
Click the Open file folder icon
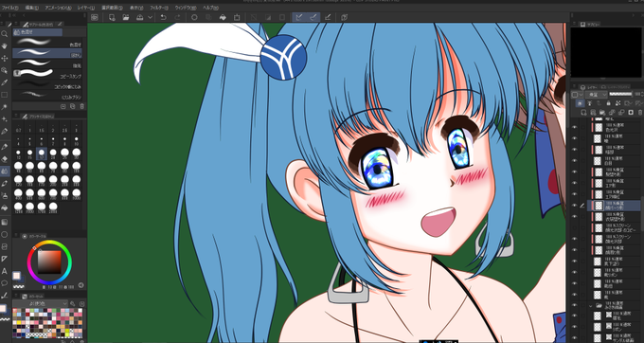(x=126, y=17)
